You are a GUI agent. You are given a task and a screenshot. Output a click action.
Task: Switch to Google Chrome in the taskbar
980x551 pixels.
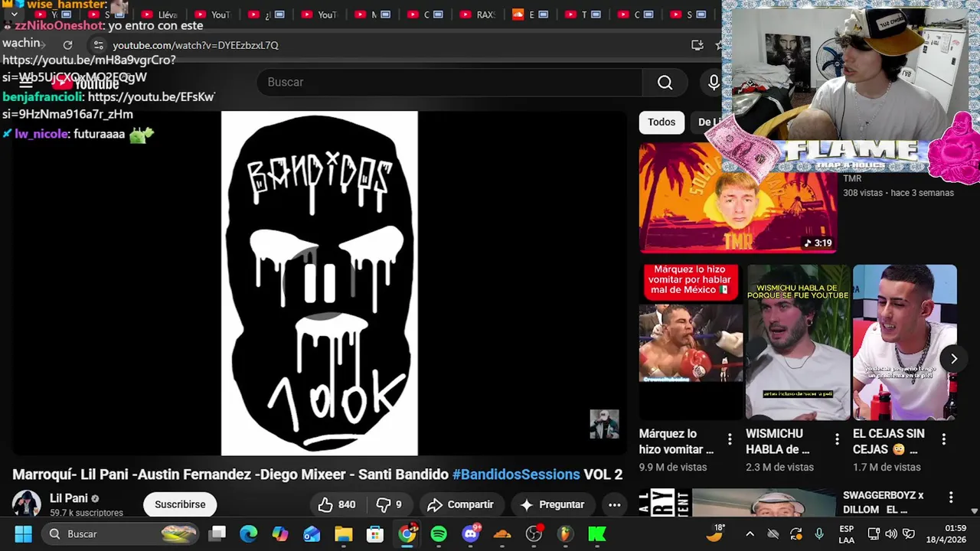(x=407, y=534)
